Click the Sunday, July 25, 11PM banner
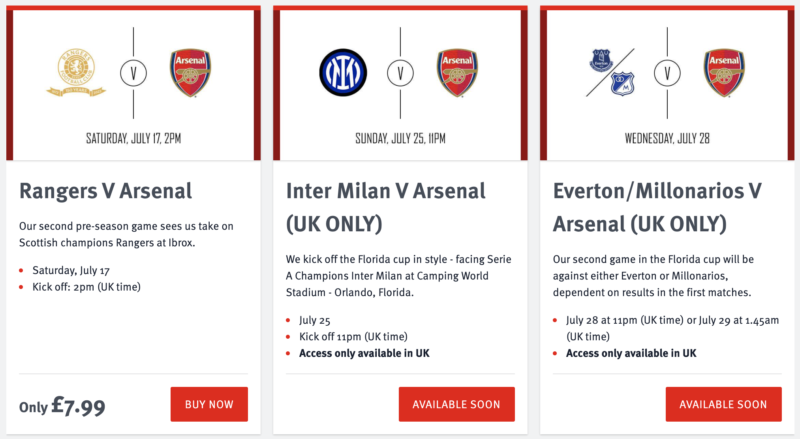800x439 pixels. 401,138
